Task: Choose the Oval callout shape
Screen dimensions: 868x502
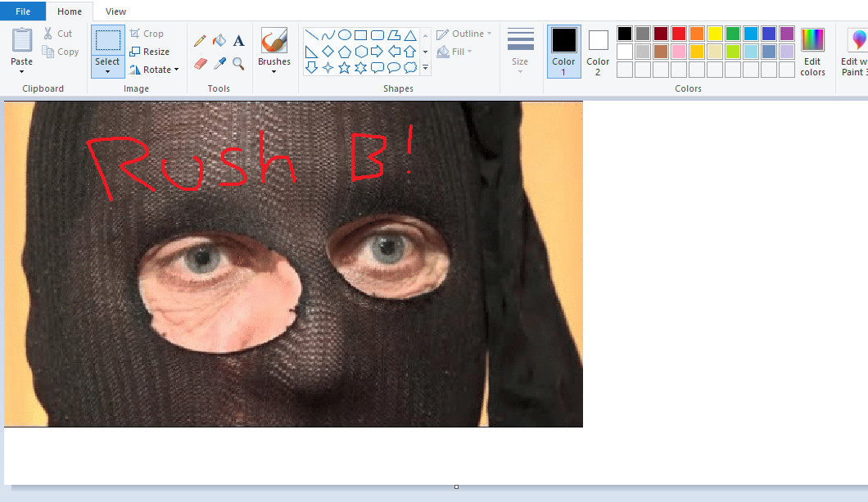Action: [x=394, y=67]
